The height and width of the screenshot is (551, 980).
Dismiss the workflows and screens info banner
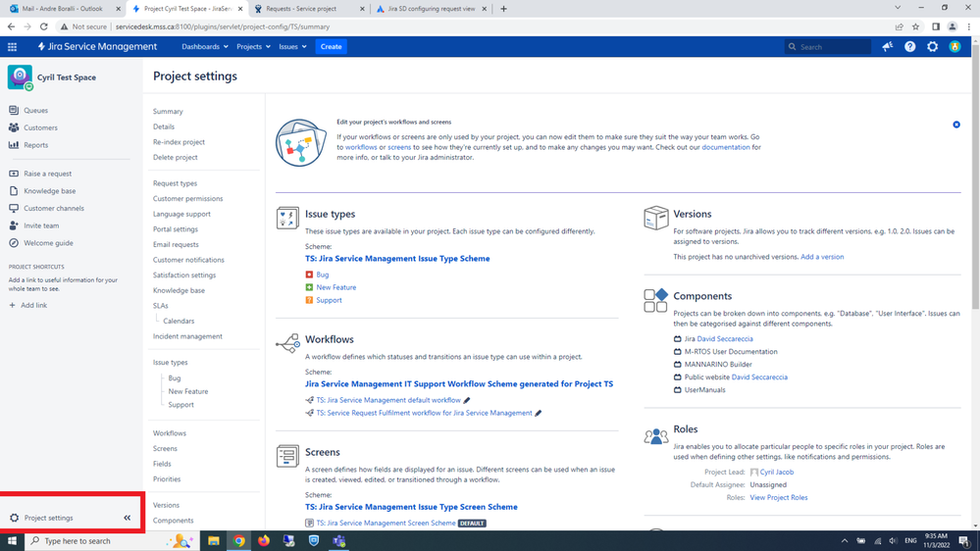pos(956,125)
